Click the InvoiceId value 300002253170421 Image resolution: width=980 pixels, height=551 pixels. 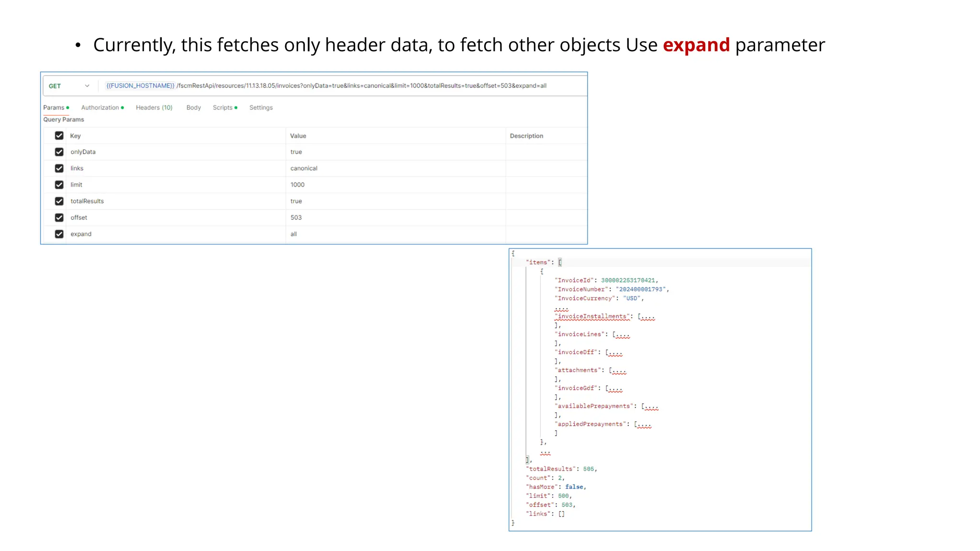tap(628, 280)
